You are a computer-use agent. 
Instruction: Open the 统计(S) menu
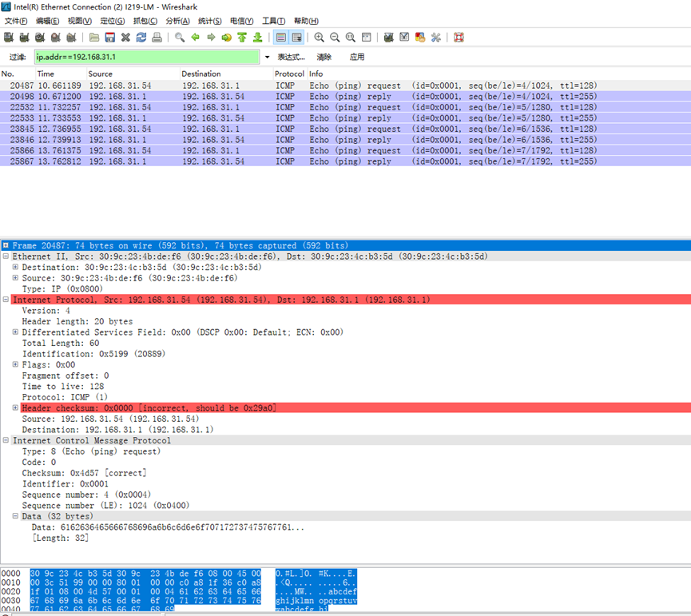coord(210,21)
